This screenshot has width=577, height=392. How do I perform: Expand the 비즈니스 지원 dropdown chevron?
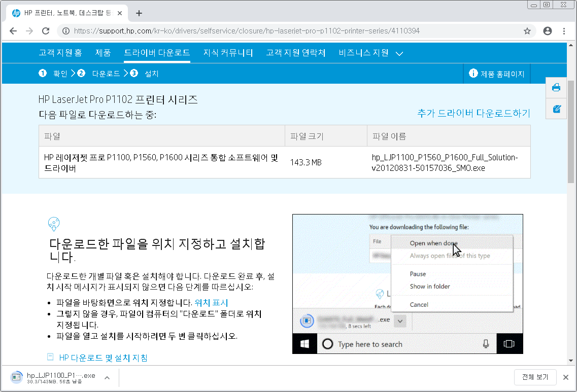tap(399, 54)
